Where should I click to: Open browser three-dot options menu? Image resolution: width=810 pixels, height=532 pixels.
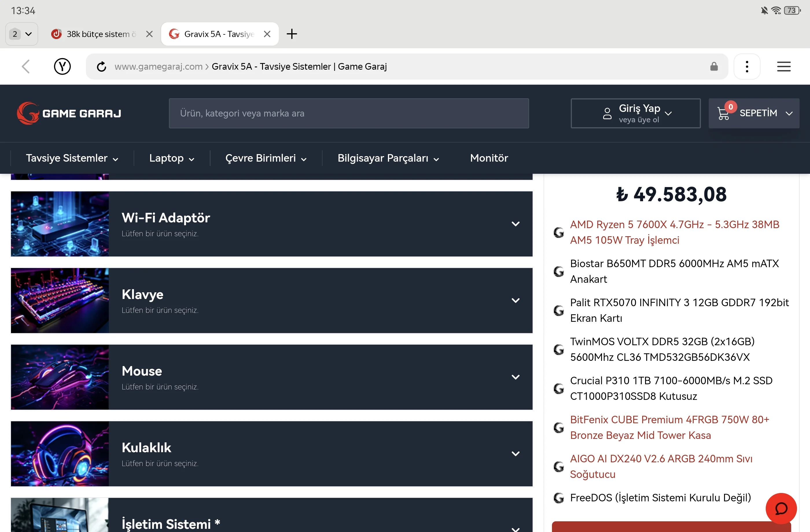coord(747,67)
